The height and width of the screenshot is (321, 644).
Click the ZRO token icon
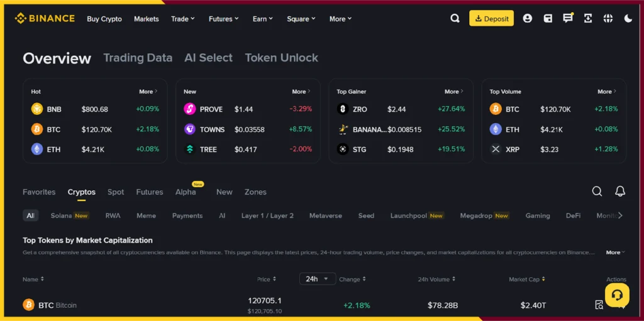coord(343,109)
